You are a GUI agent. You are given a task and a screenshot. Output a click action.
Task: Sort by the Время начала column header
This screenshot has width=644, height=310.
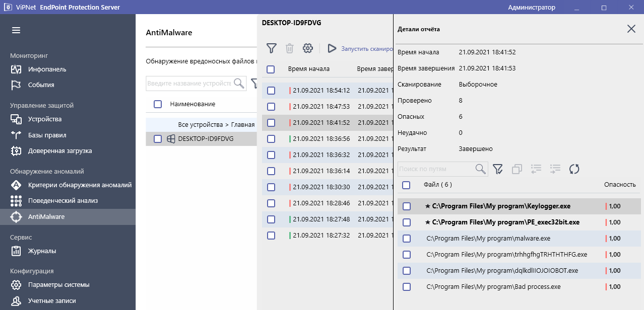pyautogui.click(x=309, y=69)
